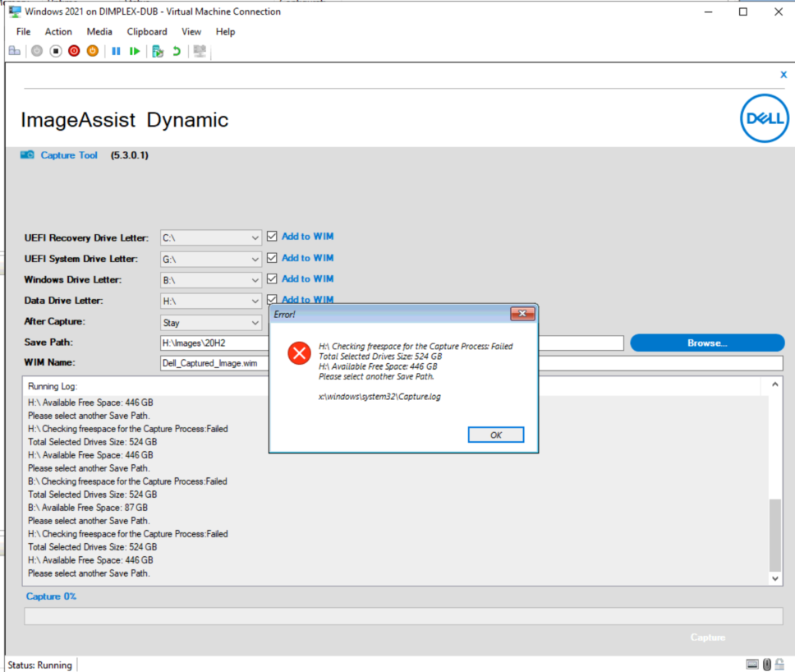795x672 pixels.
Task: Click the Virtual Machine Connection title bar icon
Action: 16,12
